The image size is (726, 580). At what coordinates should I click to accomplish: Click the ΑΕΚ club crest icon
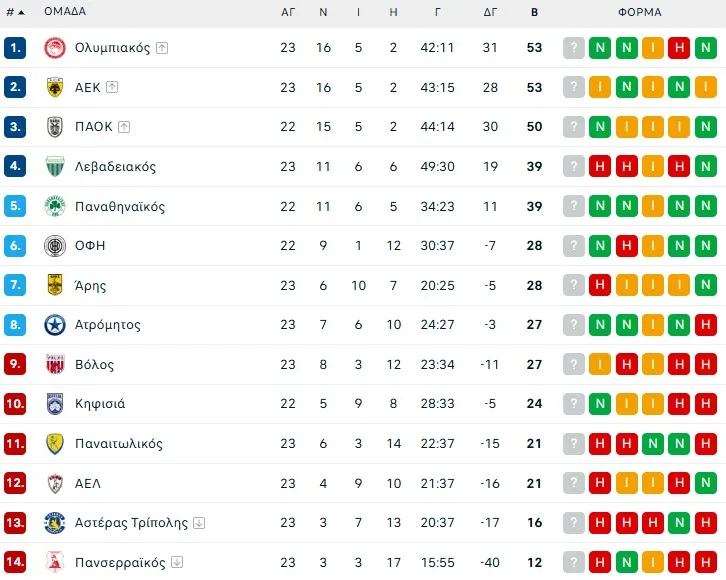55,87
